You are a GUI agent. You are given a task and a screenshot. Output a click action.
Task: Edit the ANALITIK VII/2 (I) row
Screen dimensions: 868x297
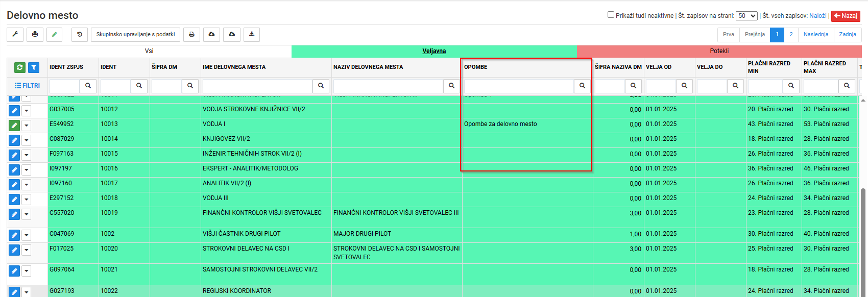point(14,185)
